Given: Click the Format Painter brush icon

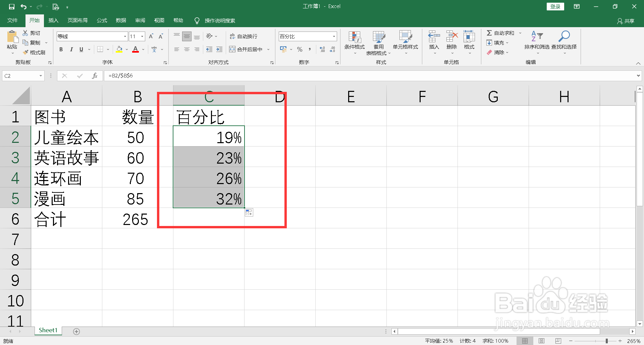Looking at the screenshot, I should point(25,52).
